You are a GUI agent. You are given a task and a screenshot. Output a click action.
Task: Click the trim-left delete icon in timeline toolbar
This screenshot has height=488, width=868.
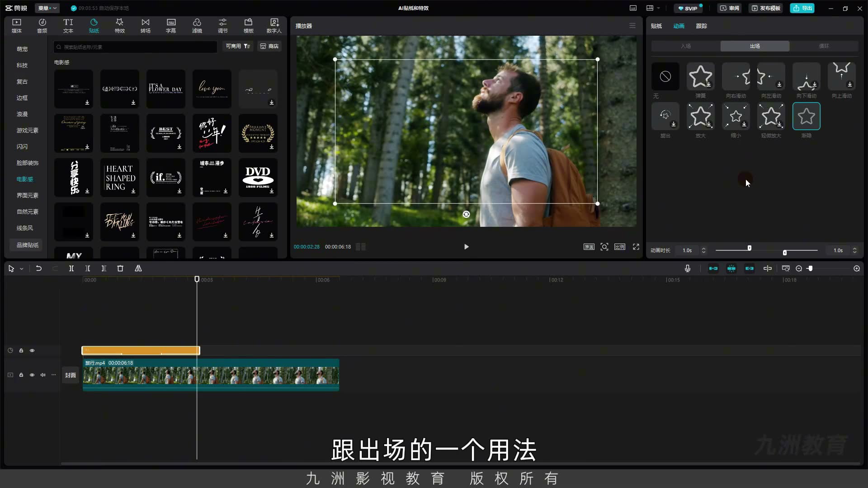point(88,268)
